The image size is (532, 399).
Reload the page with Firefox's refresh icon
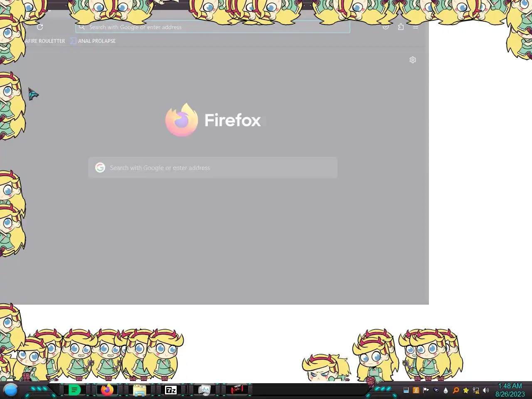click(40, 27)
